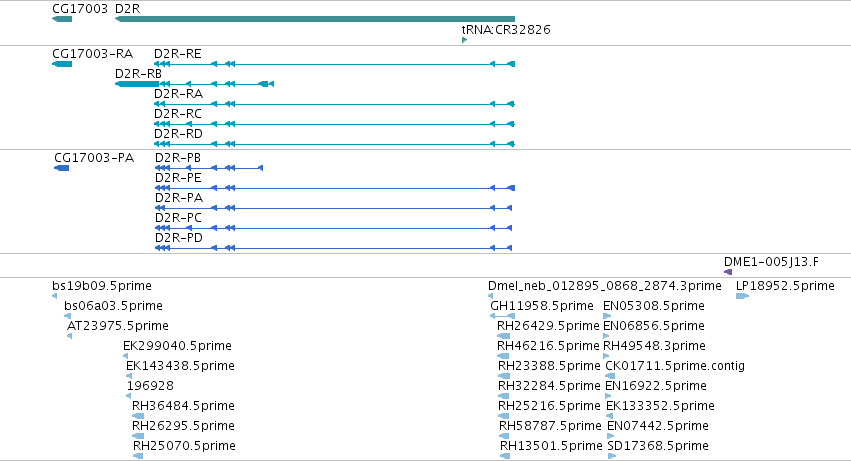The width and height of the screenshot is (851, 461).
Task: Select the CG17003-RA transcript label
Action: (x=92, y=54)
